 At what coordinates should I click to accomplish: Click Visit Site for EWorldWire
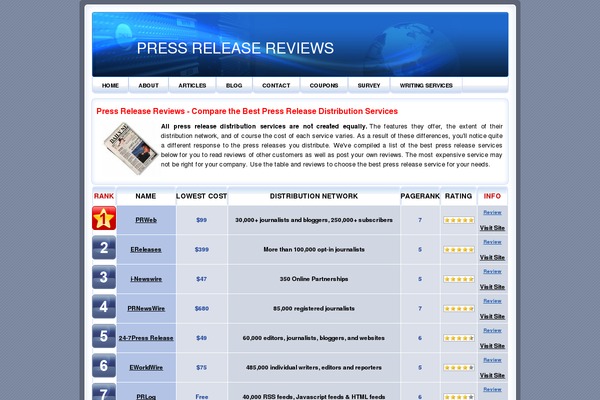[492, 375]
